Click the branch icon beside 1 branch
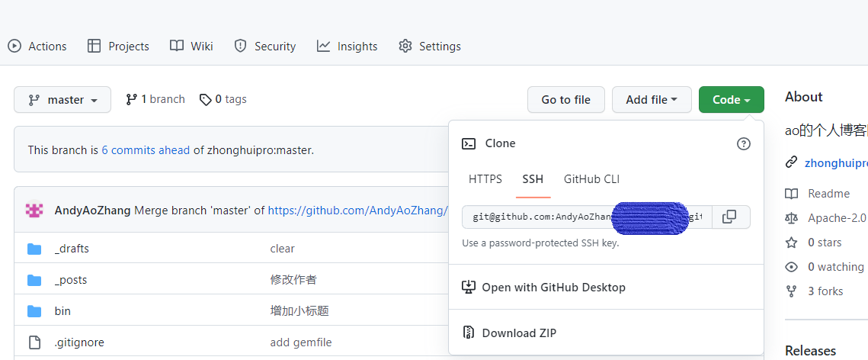This screenshot has height=360, width=868. point(131,100)
